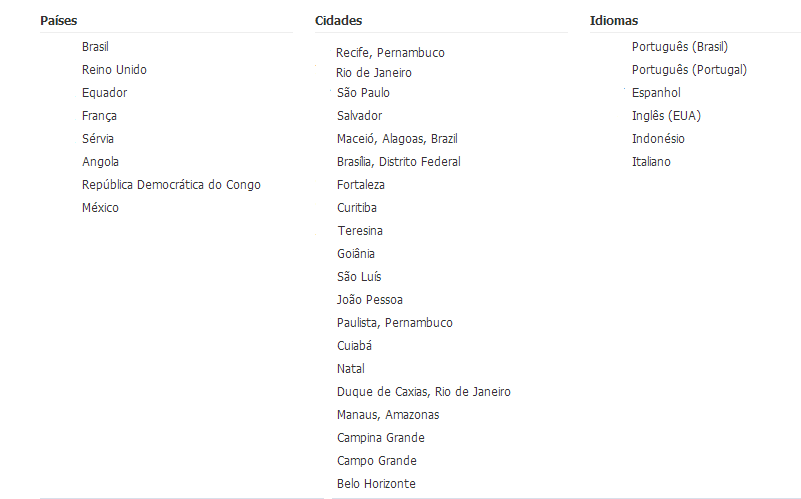
Task: Open the Recife, Pernambuco city link
Action: [390, 53]
